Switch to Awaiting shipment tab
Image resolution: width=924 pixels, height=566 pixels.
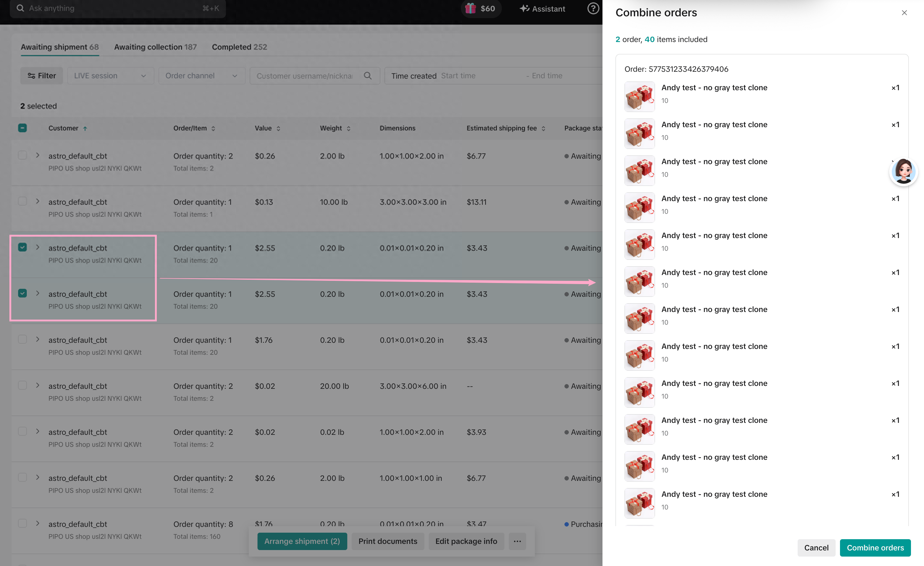click(x=60, y=47)
